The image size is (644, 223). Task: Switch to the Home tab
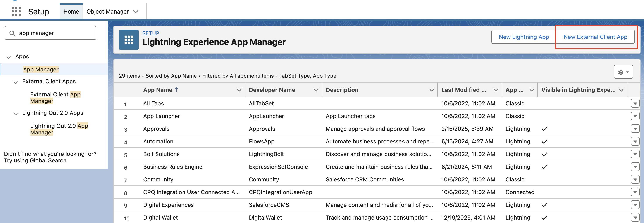tap(71, 12)
